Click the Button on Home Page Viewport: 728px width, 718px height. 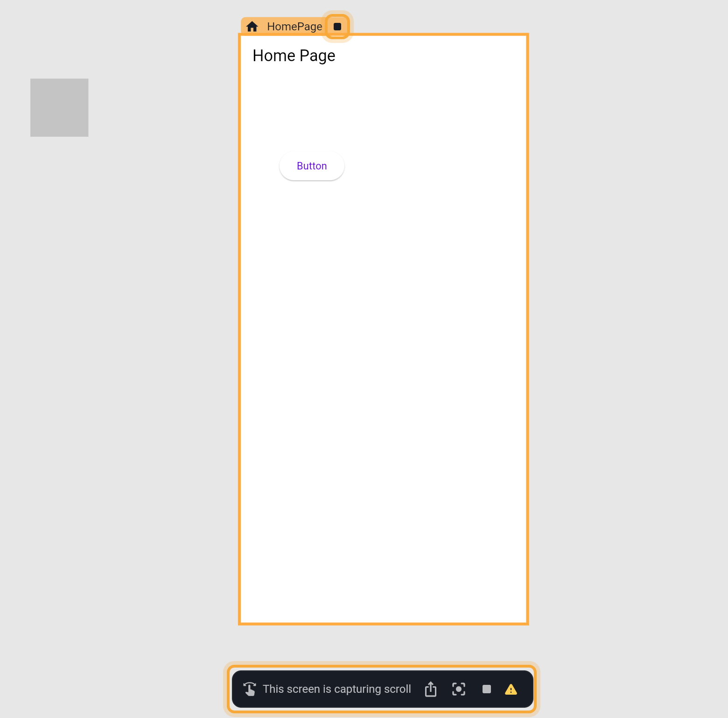[x=312, y=166]
